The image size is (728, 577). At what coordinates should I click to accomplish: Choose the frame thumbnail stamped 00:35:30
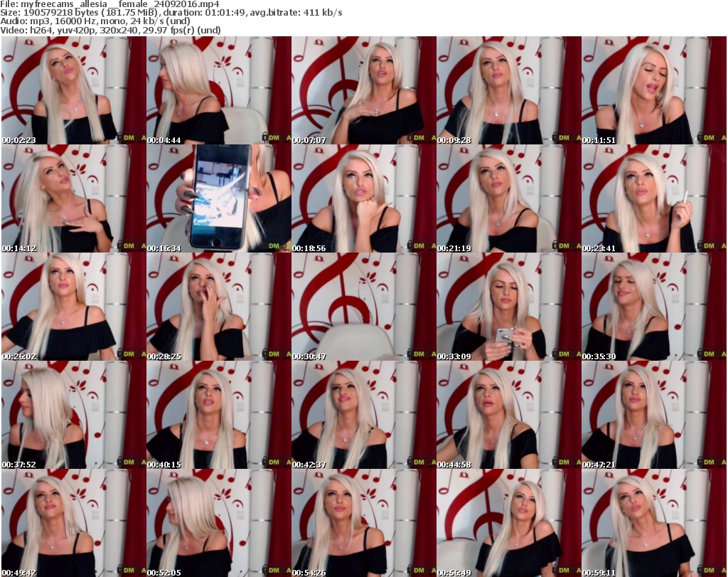[x=654, y=307]
